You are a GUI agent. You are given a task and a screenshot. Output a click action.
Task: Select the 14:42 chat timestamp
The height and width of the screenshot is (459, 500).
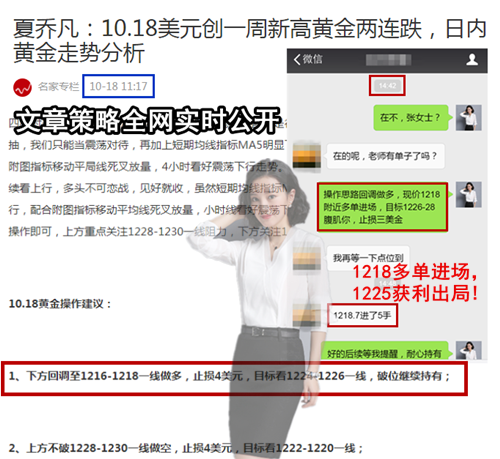pyautogui.click(x=387, y=86)
